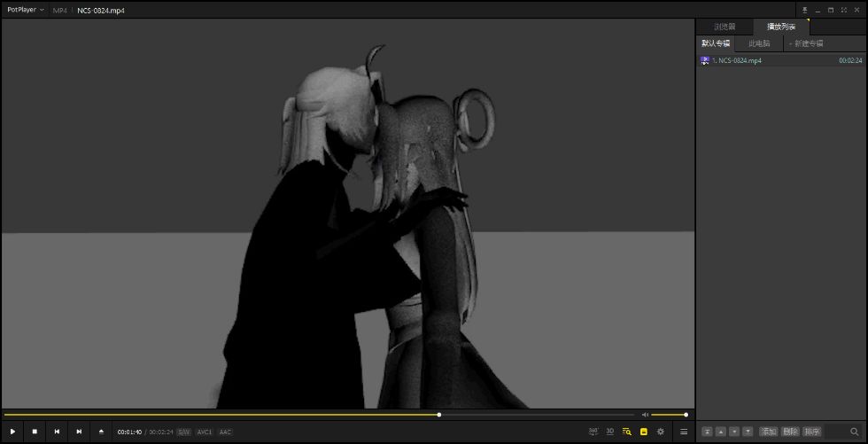Screen dimensions: 868x444
Task: Open the hamburger menu in control bar
Action: click(683, 432)
